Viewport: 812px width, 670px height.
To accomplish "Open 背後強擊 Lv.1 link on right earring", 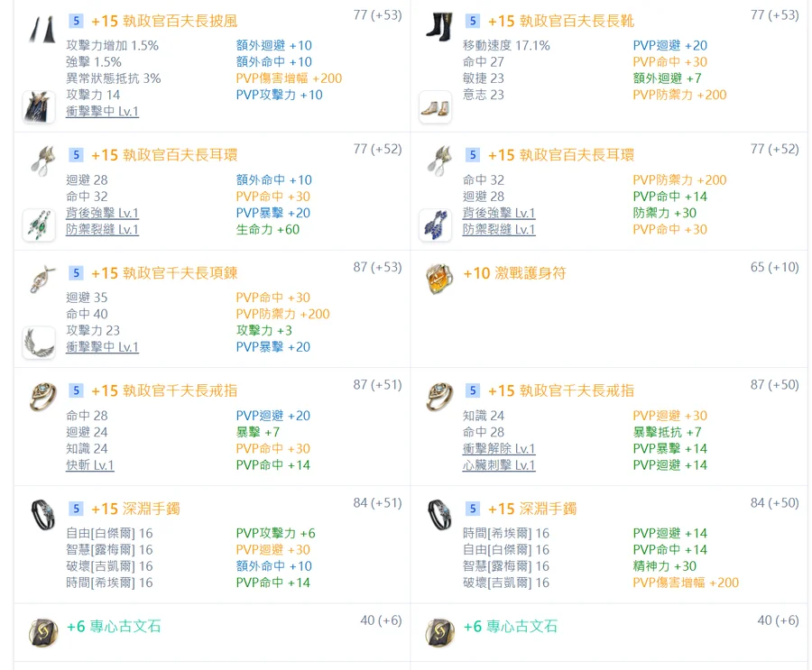I will tap(499, 214).
